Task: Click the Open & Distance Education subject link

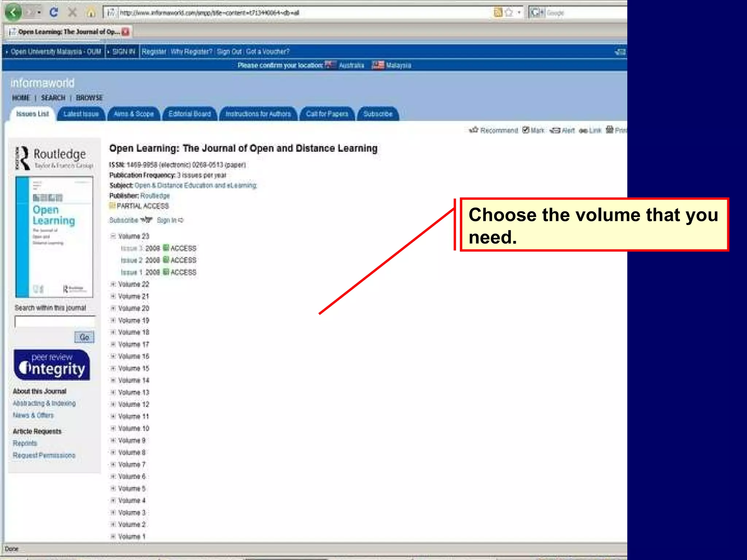Action: pyautogui.click(x=196, y=185)
